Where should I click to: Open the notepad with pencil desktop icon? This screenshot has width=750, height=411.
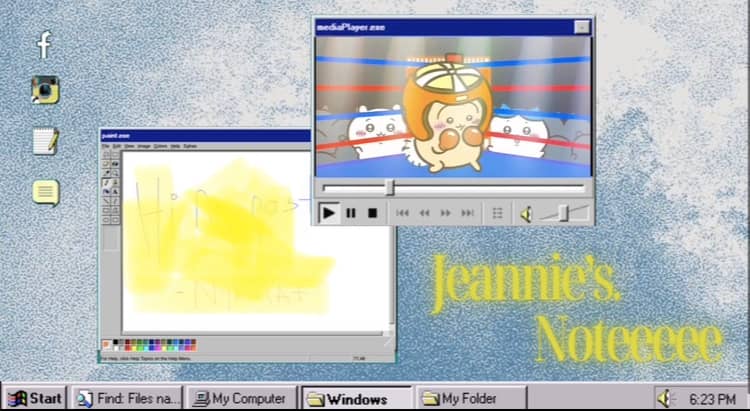(46, 141)
